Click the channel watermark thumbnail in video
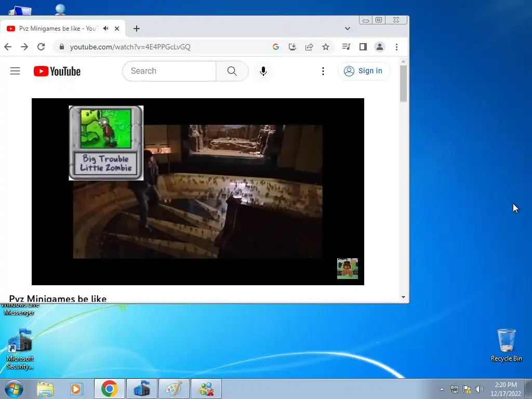Screen dimensions: 532x399 pyautogui.click(x=348, y=269)
